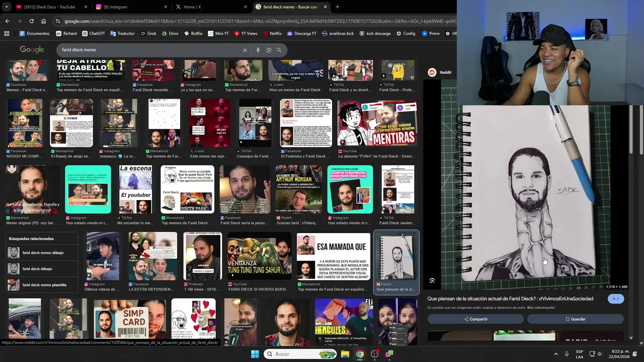This screenshot has width=644, height=362.
Task: Close the Instagram browser tab
Action: click(166, 7)
